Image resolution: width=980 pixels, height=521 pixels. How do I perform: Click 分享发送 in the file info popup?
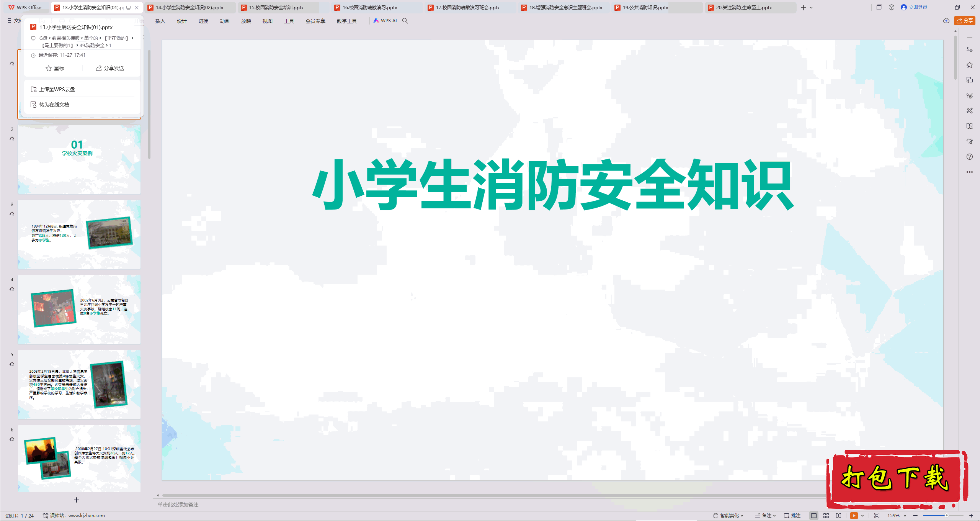[110, 68]
